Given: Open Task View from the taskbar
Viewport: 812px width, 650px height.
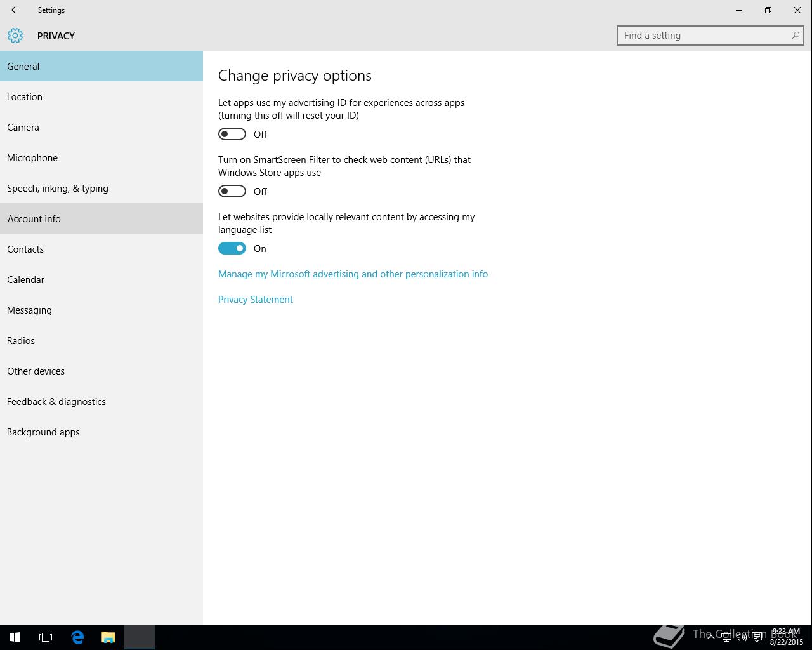Looking at the screenshot, I should [46, 637].
